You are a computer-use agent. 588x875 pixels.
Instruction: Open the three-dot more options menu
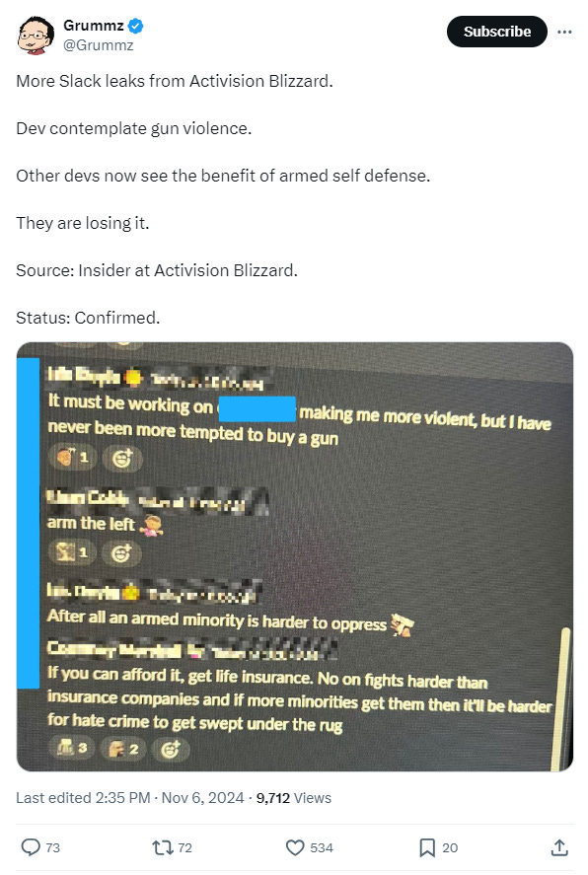tap(564, 32)
